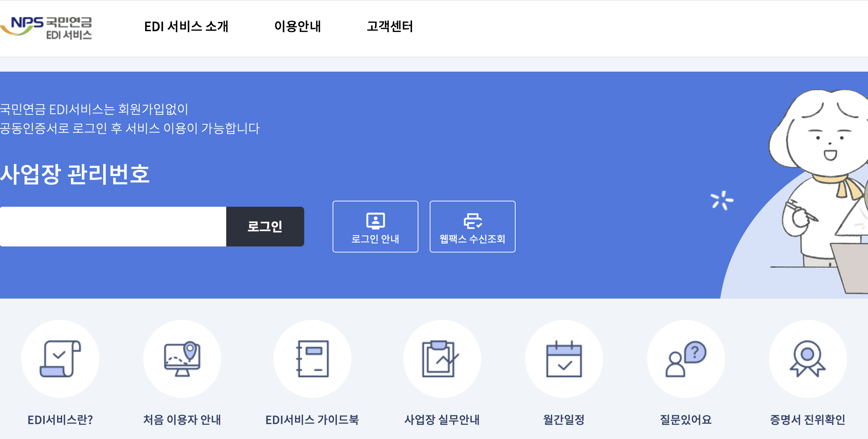Open 웹팩스 수신조회 button
The image size is (868, 439).
(x=473, y=227)
